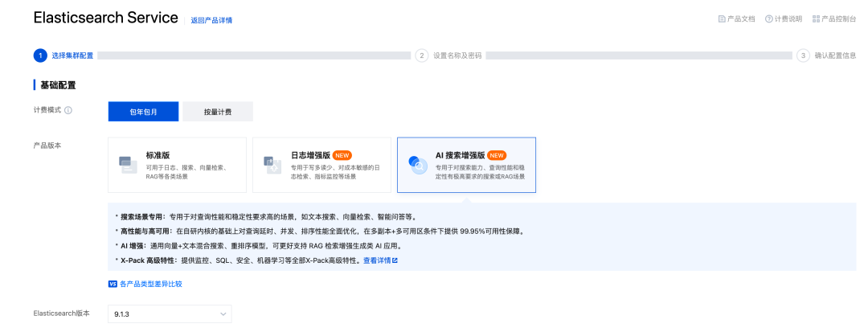The height and width of the screenshot is (332, 868).
Task: Open the 产品控制台 grid icon
Action: tap(816, 18)
